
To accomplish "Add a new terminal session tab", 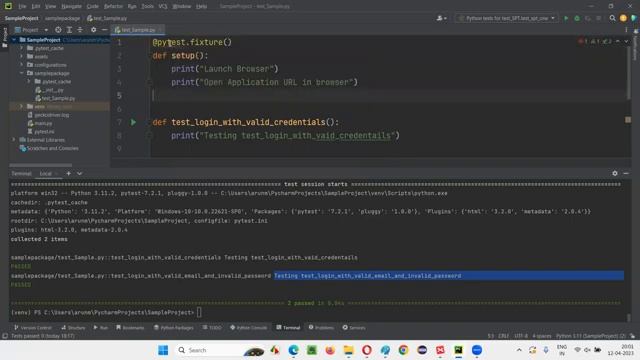I will 69,173.
